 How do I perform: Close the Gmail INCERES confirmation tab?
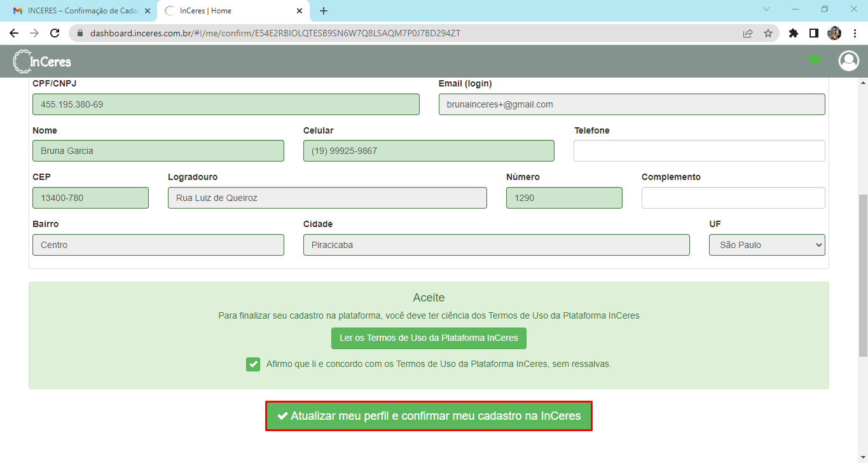pos(148,11)
